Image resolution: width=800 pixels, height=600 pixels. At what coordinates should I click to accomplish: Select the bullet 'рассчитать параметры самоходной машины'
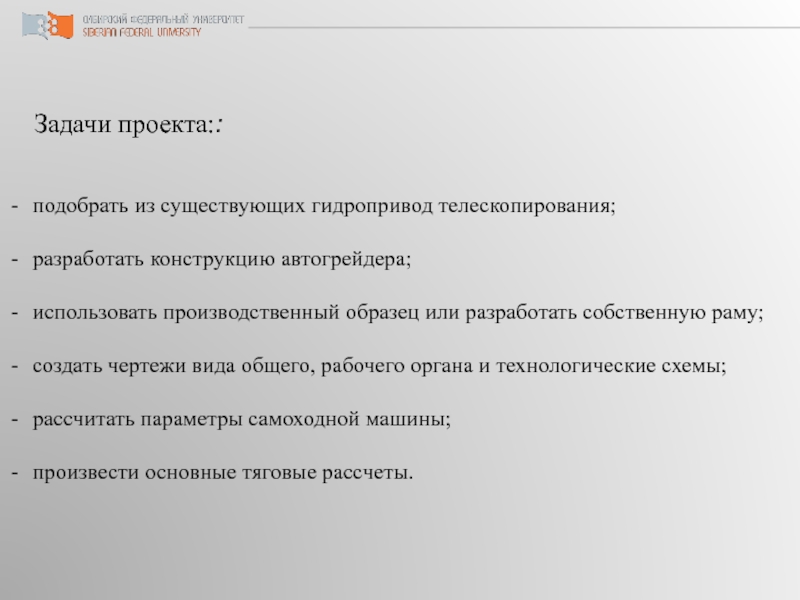pyautogui.click(x=242, y=419)
